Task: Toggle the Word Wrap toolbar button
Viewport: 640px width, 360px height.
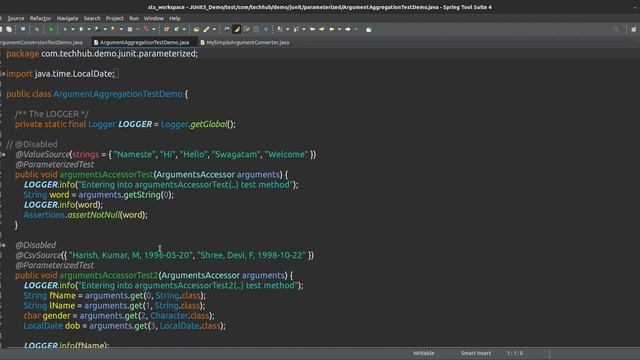Action: [247, 29]
